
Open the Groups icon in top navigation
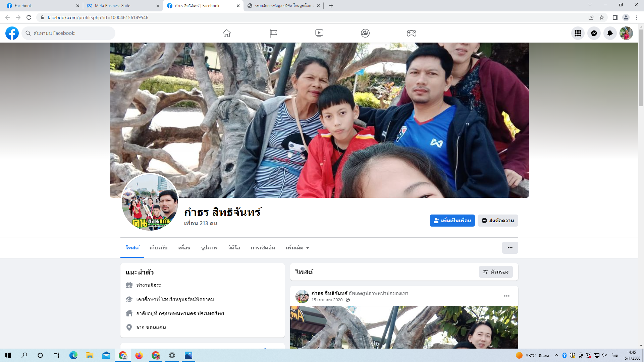pyautogui.click(x=365, y=33)
